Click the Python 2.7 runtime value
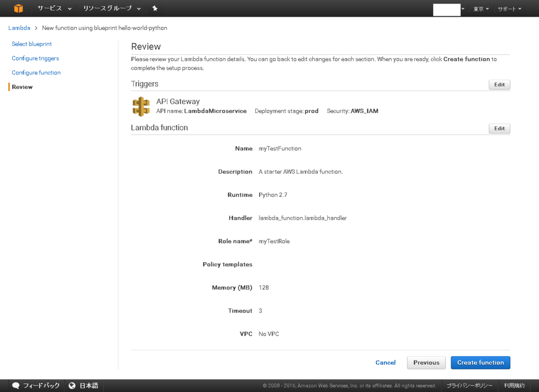The height and width of the screenshot is (392, 539). click(273, 195)
